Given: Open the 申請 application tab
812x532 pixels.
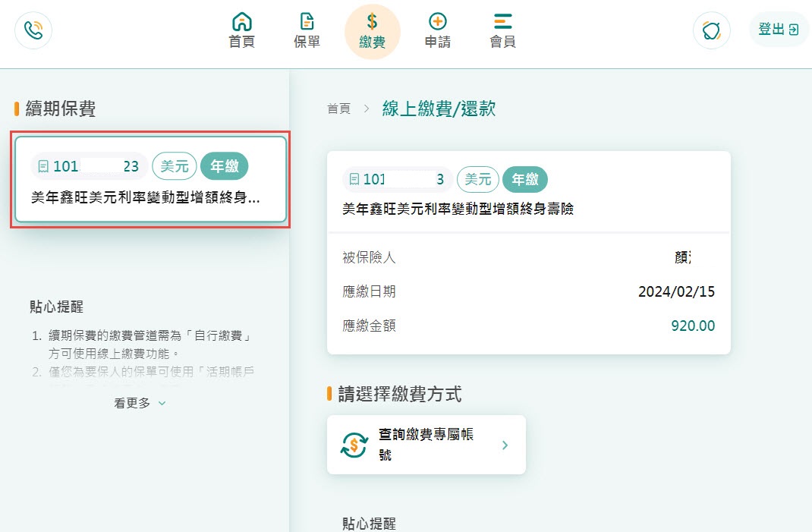Looking at the screenshot, I should [438, 30].
